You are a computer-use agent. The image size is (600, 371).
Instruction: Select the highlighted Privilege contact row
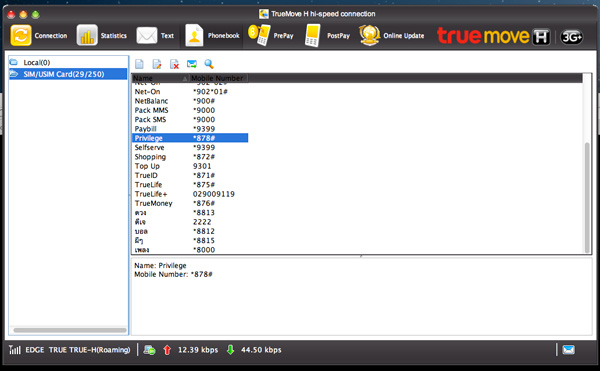[x=190, y=138]
